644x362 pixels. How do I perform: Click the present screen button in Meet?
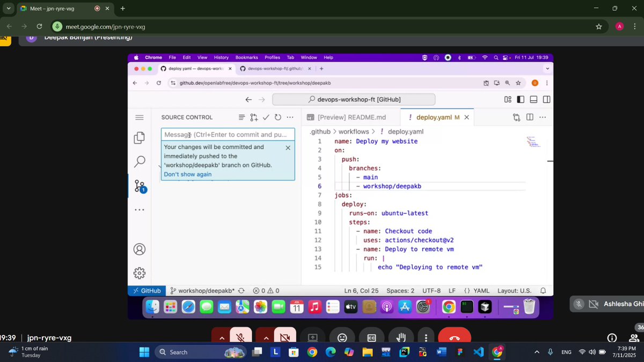point(313,337)
